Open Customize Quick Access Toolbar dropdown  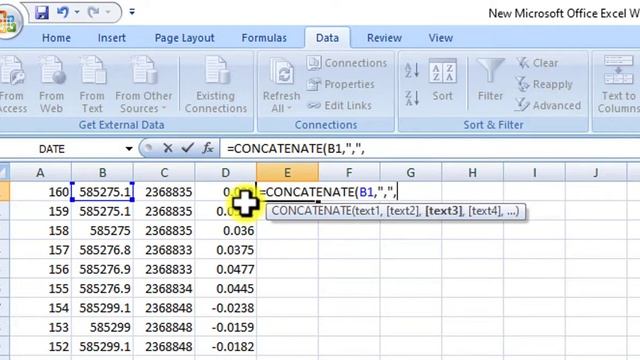[132, 12]
